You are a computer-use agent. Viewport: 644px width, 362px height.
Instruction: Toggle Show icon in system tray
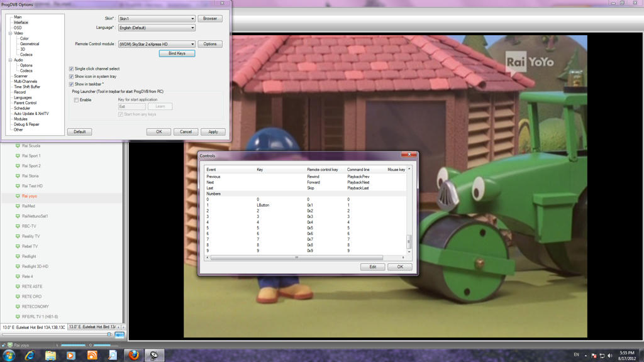[71, 76]
